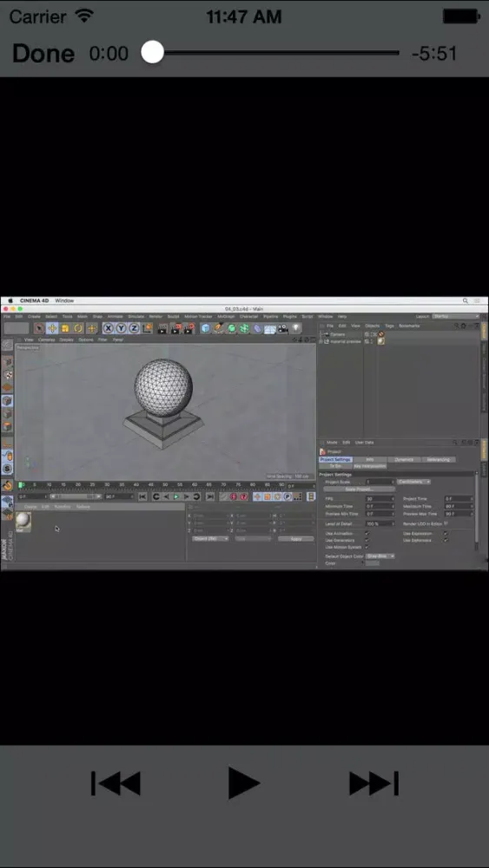Open Key Interpolation tab
The height and width of the screenshot is (868, 489).
370,466
